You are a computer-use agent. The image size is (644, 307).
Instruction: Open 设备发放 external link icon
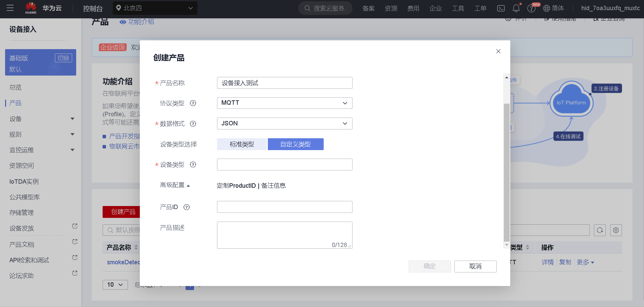coord(75,226)
